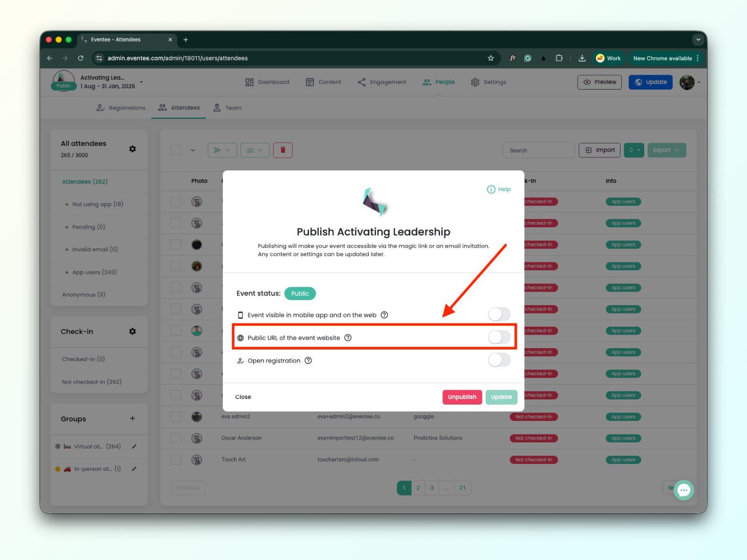Open the Settings navigation item

point(489,82)
